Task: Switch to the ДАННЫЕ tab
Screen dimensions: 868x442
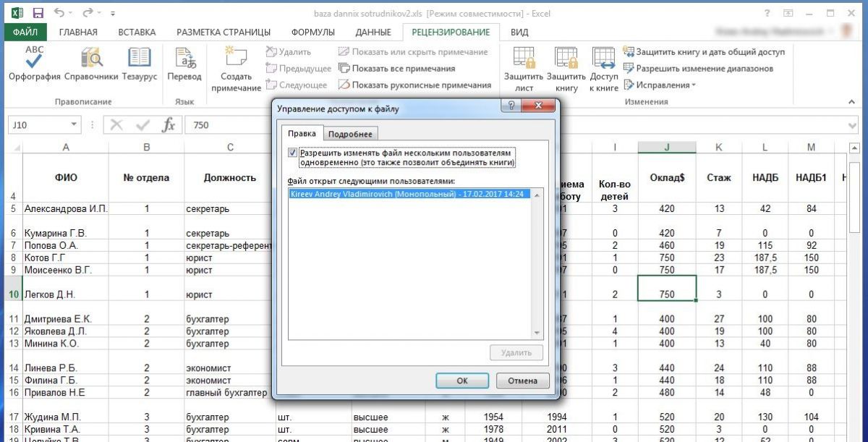Action: [x=373, y=32]
